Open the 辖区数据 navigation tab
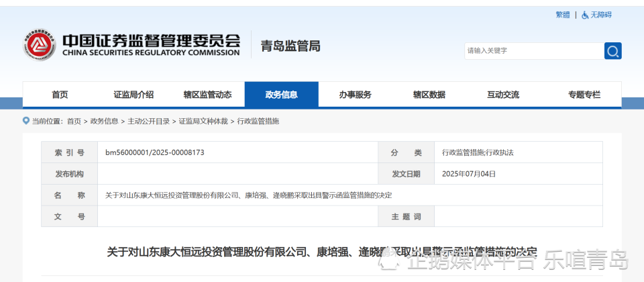This screenshot has height=282, width=644. [429, 95]
